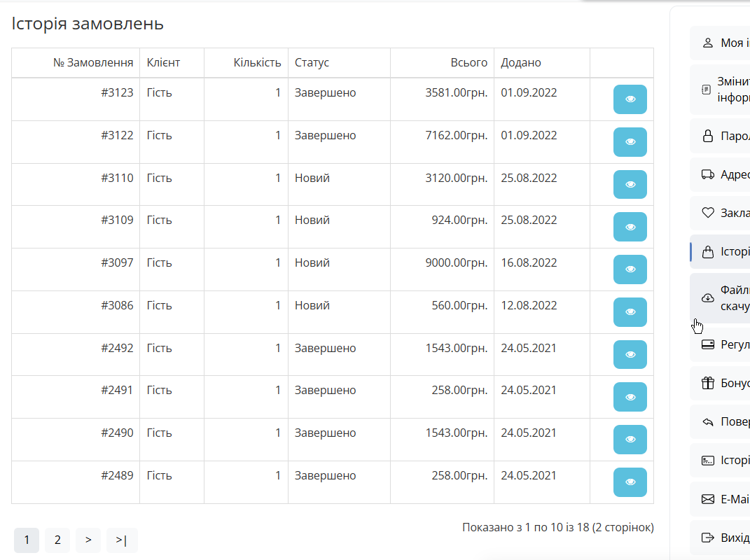Click the returns arrow icon

pyautogui.click(x=707, y=421)
